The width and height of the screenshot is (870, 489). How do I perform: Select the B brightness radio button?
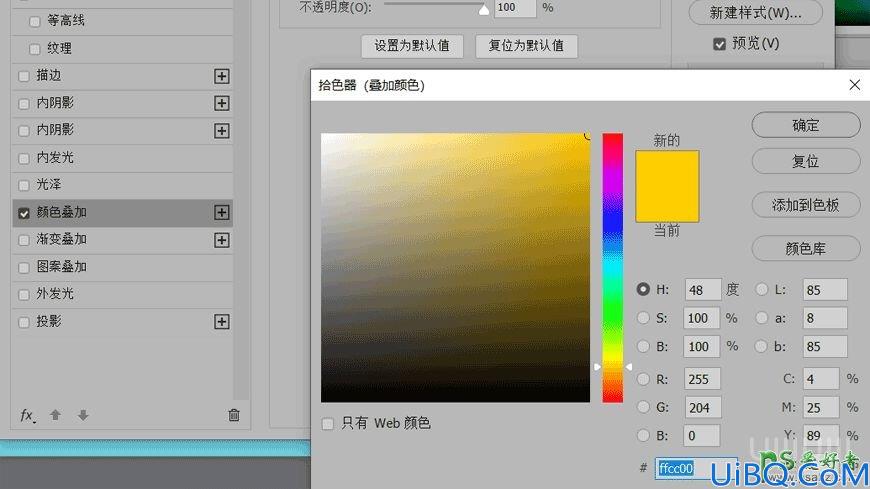tap(643, 346)
